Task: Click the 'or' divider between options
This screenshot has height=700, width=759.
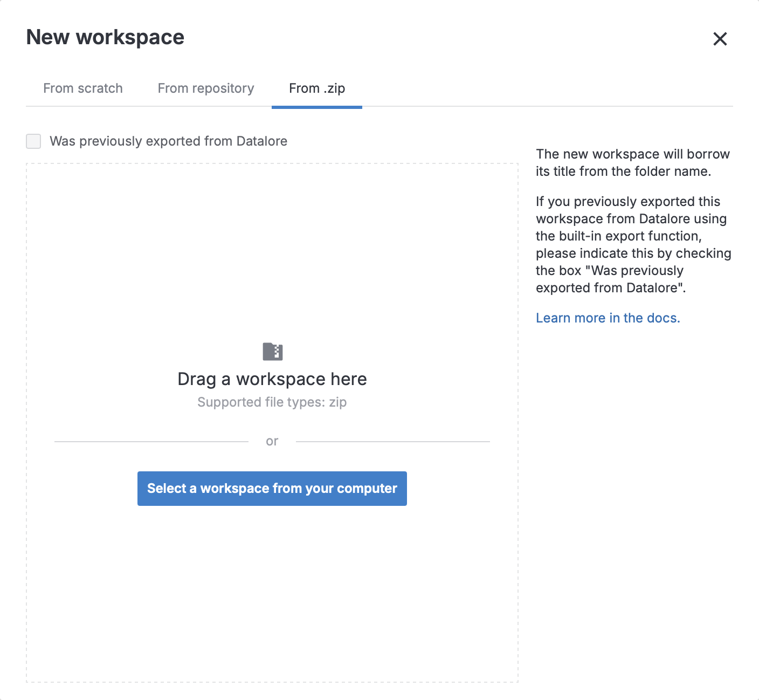Action: pos(272,441)
